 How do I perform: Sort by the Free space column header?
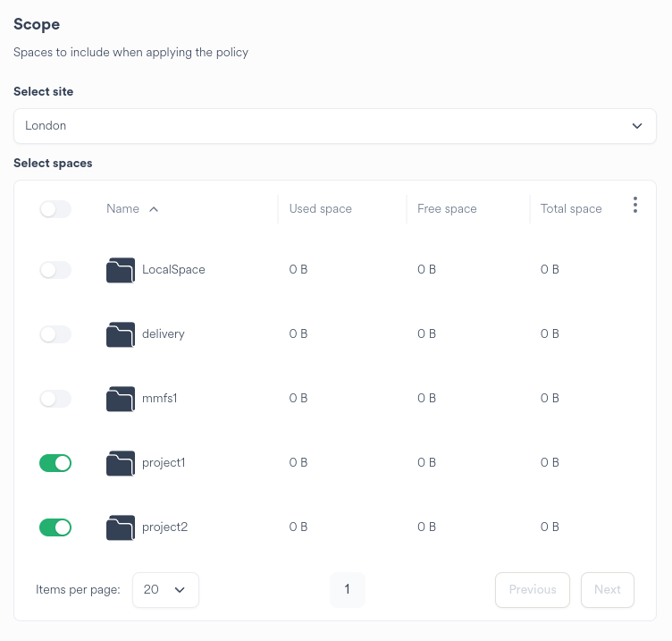(x=447, y=209)
